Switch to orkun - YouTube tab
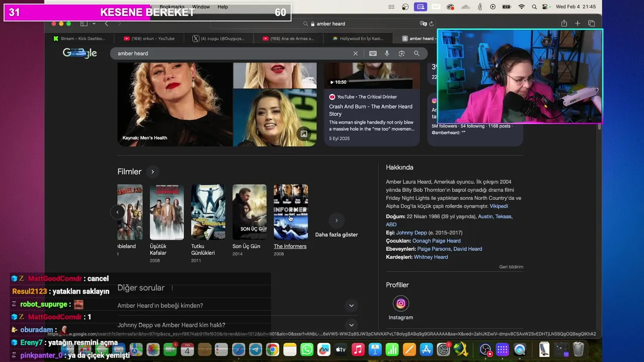Image resolution: width=644 pixels, height=362 pixels. 149,39
